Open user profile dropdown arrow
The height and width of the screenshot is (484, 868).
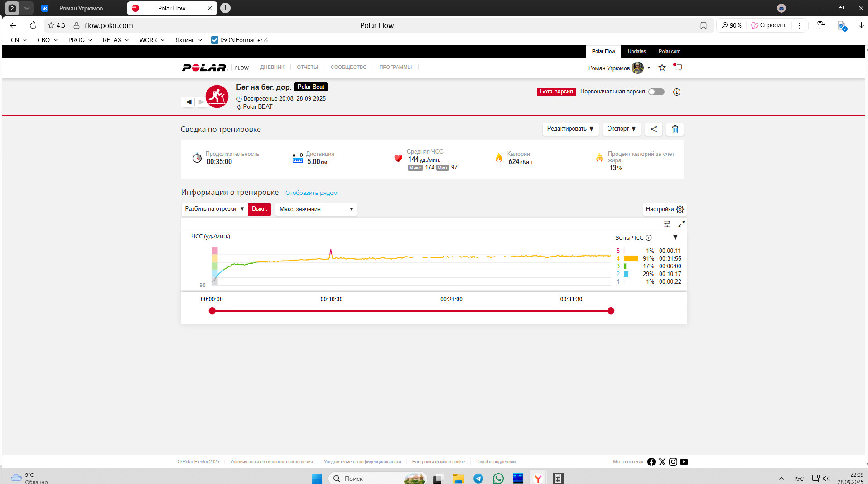pos(649,68)
